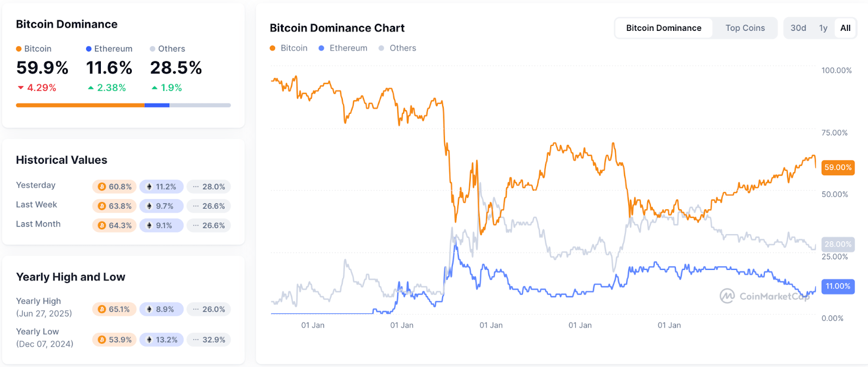Viewport: 868px width, 367px height.
Task: Select the 30d time range button
Action: pyautogui.click(x=797, y=28)
